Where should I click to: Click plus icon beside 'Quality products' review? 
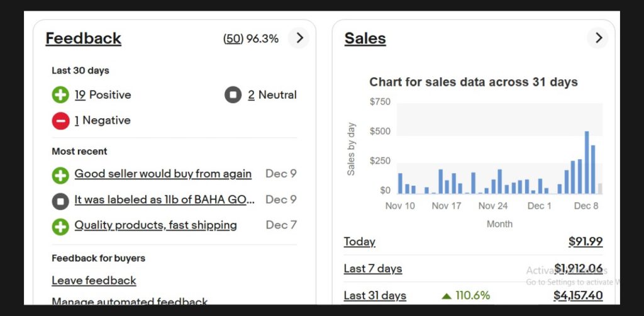click(60, 225)
